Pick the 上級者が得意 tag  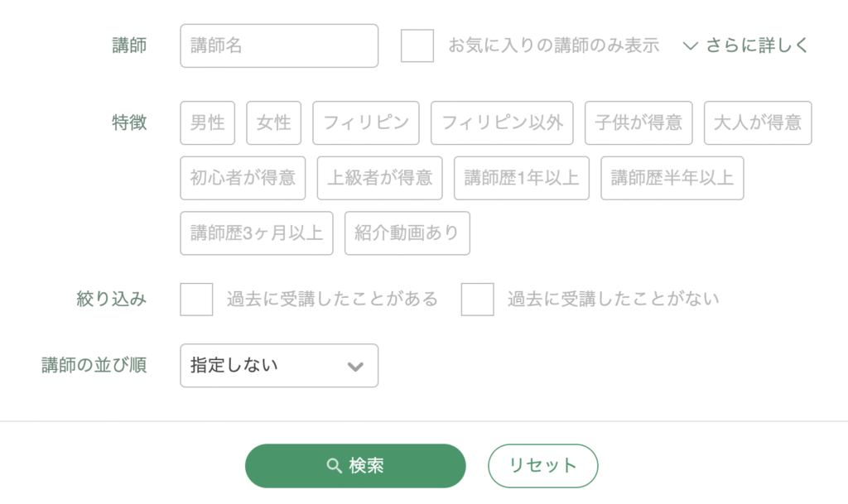click(379, 178)
